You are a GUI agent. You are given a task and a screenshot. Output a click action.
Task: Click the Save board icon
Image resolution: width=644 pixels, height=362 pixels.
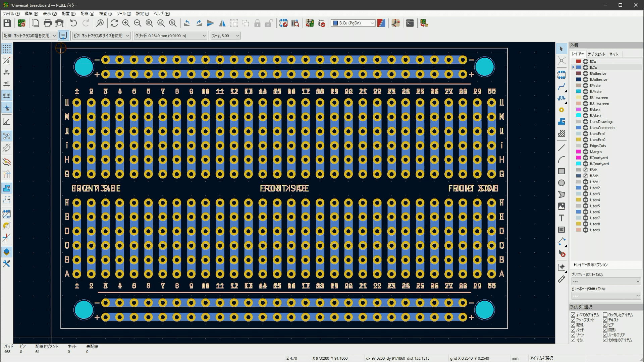click(x=7, y=23)
